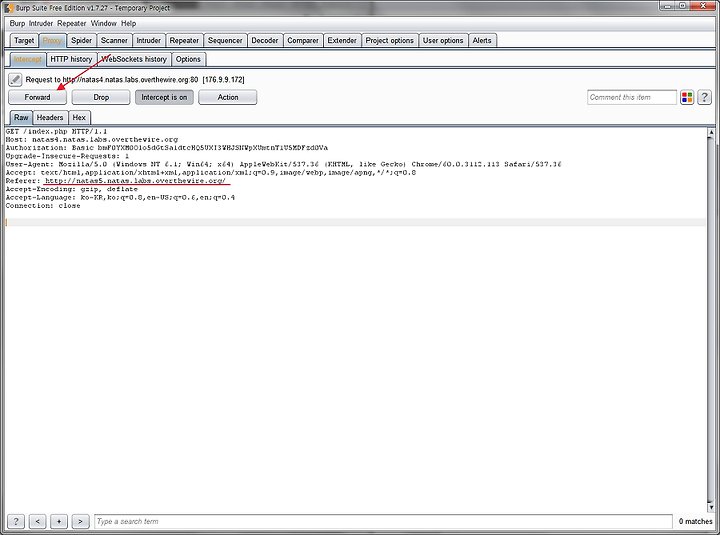Open the Repeater menu in menu bar
The image size is (720, 535).
[72, 23]
